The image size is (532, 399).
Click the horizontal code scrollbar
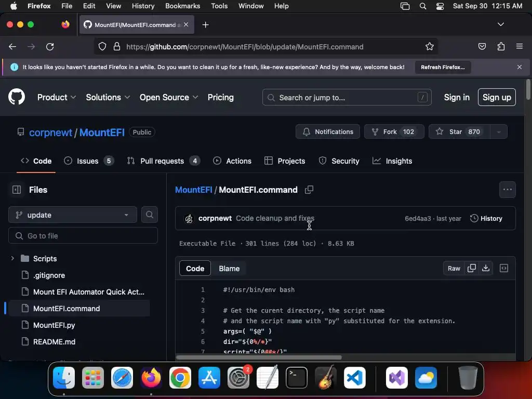coord(259,357)
